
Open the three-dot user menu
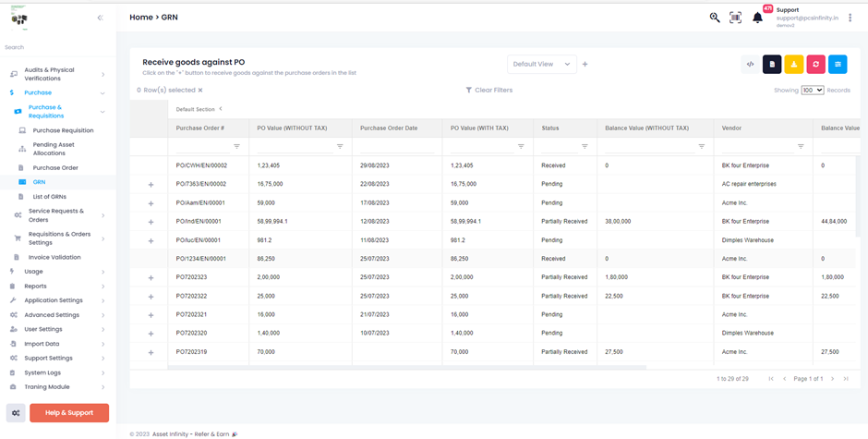click(850, 18)
